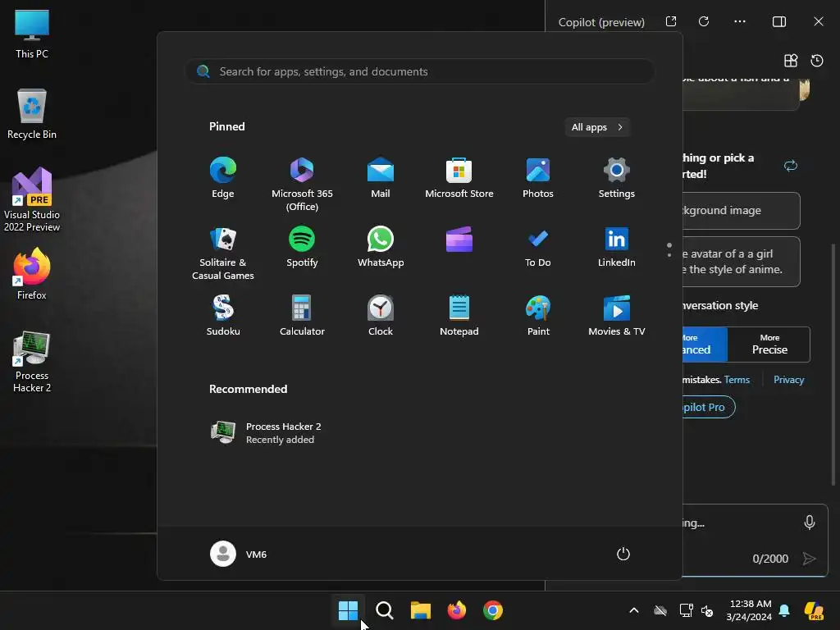This screenshot has width=840, height=630.
Task: Select the More Precise conversation style
Action: tap(769, 345)
